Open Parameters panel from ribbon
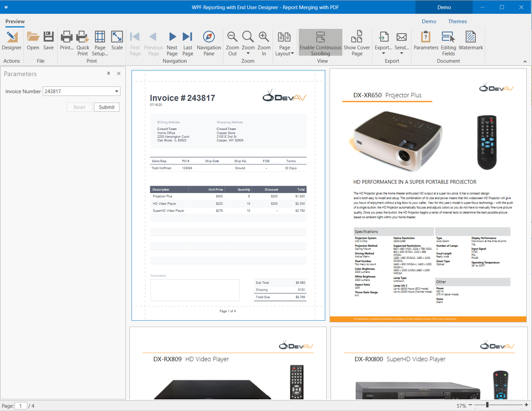 pyautogui.click(x=426, y=41)
